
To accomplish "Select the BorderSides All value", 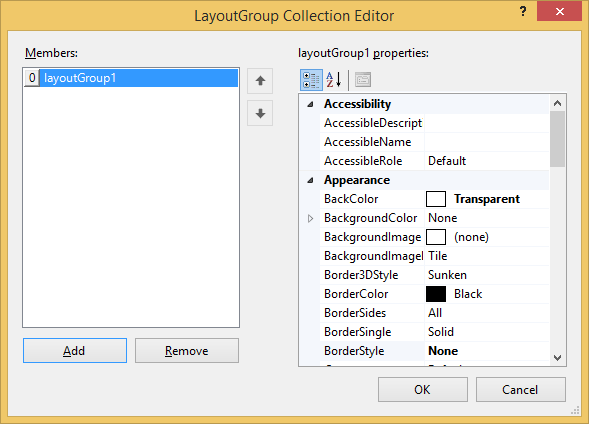I will click(x=435, y=313).
